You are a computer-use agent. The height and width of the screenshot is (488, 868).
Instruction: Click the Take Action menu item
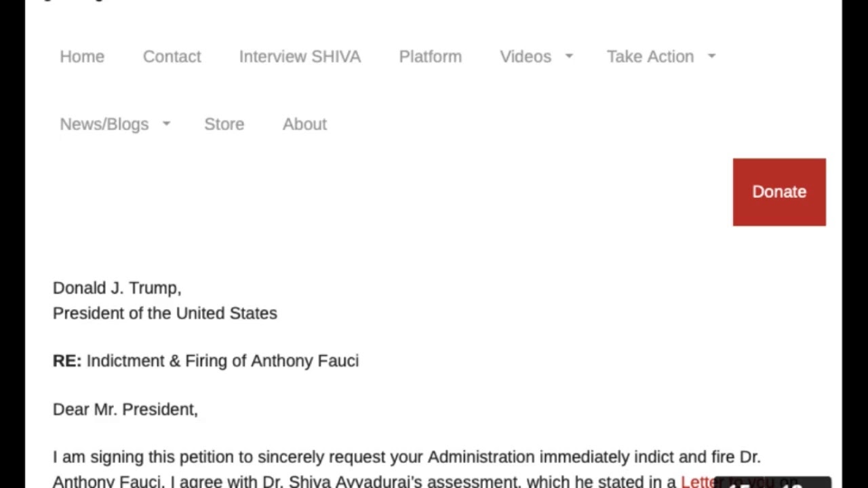click(x=650, y=56)
